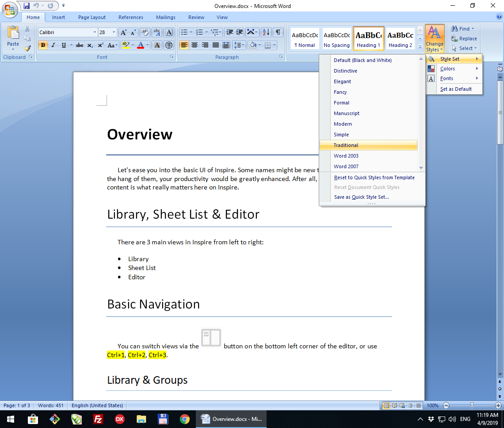
Task: Expand the Find options arrow
Action: [x=473, y=29]
